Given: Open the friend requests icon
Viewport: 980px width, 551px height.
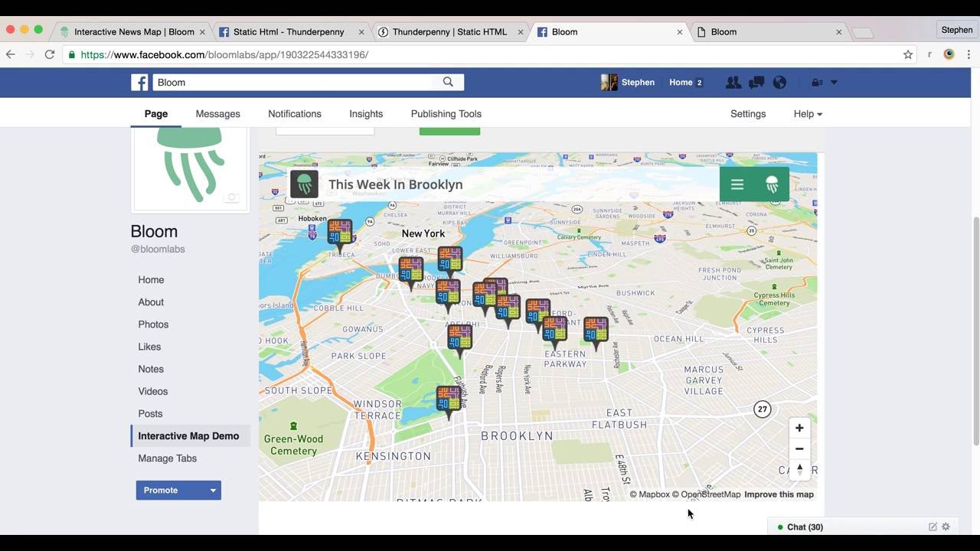Looking at the screenshot, I should (733, 83).
